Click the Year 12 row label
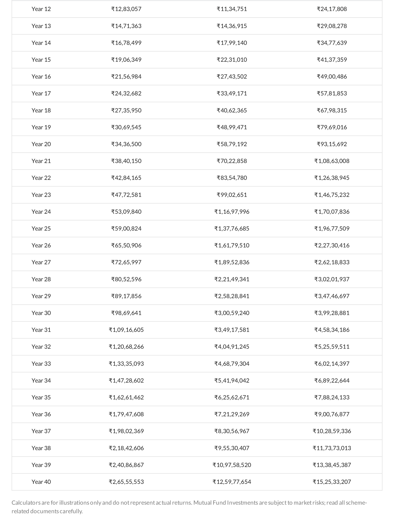This screenshot has width=394, height=532. [41, 9]
